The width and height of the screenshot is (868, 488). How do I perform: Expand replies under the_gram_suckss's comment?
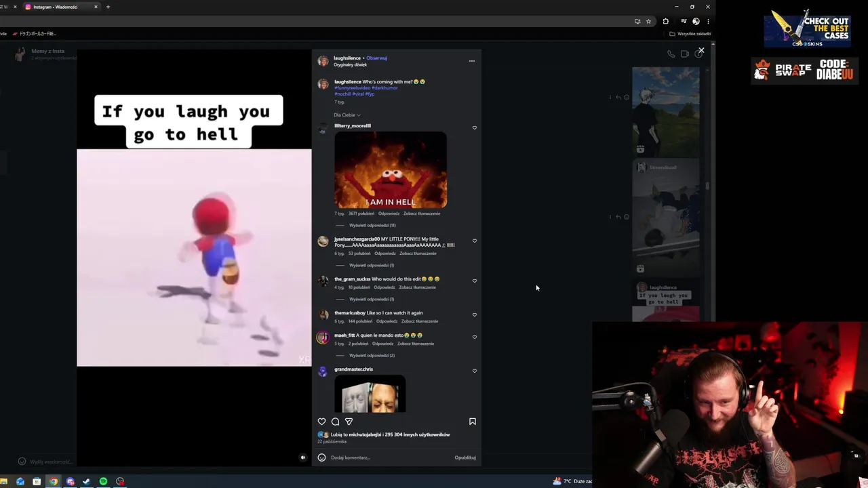click(372, 299)
